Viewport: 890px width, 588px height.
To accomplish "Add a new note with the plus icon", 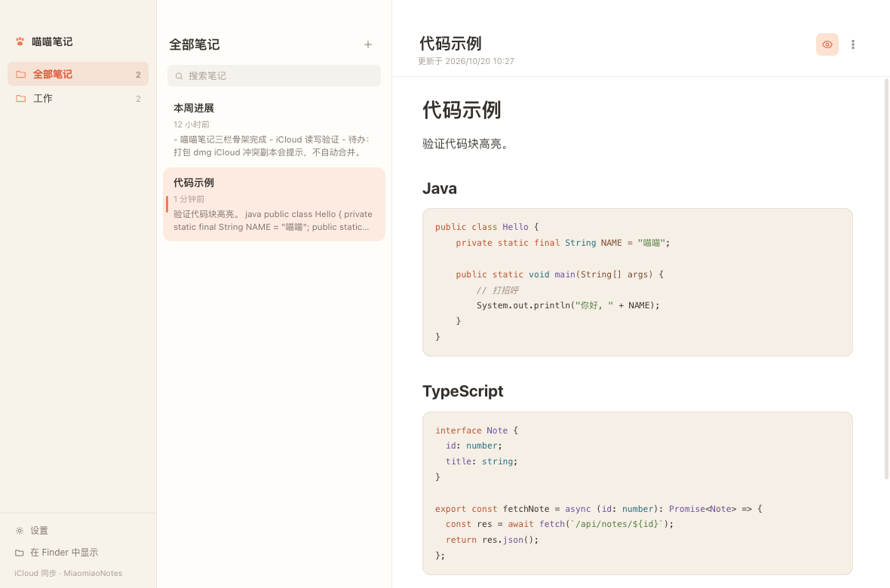I will pyautogui.click(x=368, y=44).
